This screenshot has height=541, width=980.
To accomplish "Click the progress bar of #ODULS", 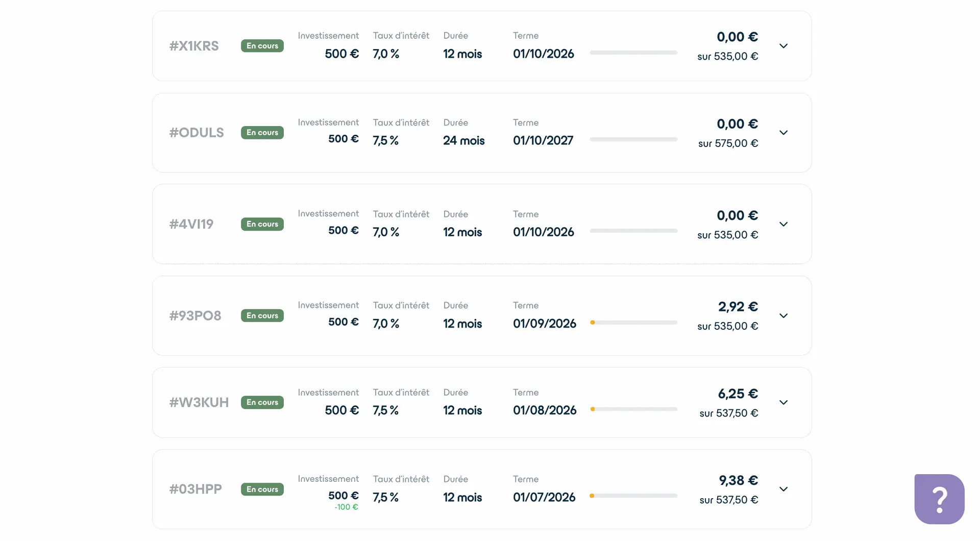I will tap(633, 139).
